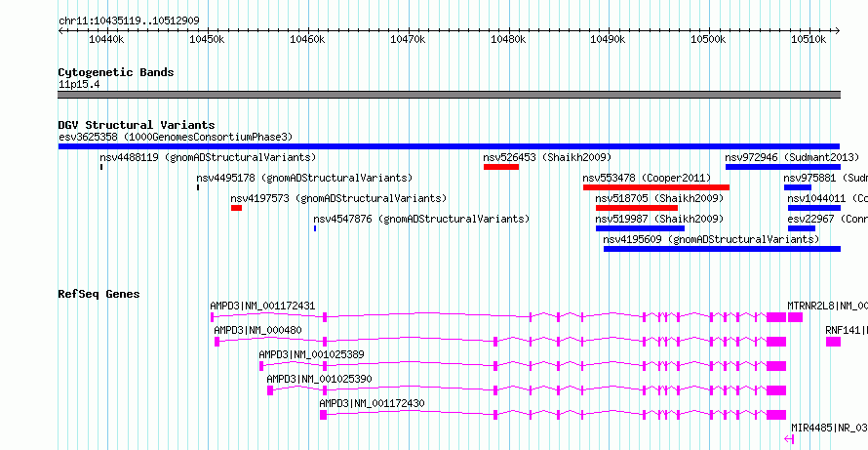This screenshot has height=450, width=868.
Task: Select the AMPD3|NM_001172431 transcript label
Action: click(262, 306)
